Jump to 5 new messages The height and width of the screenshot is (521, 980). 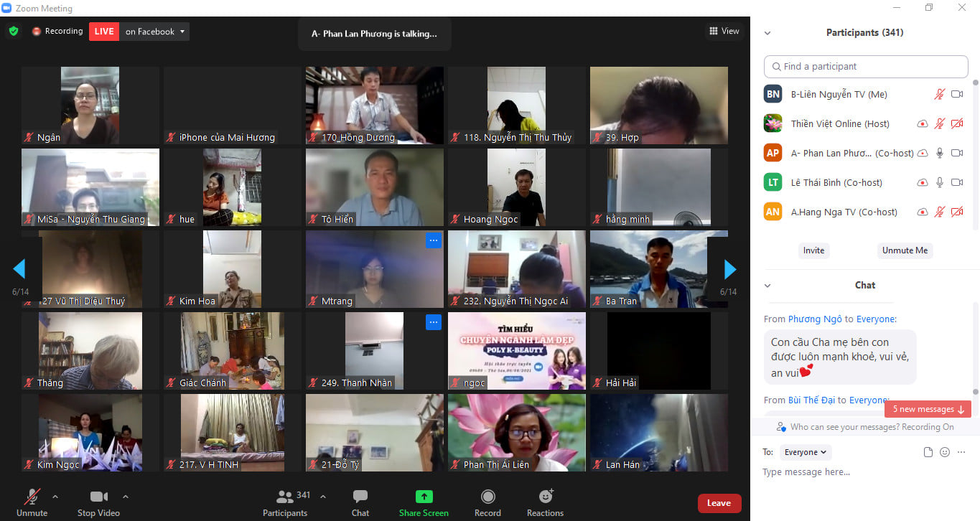(x=928, y=409)
